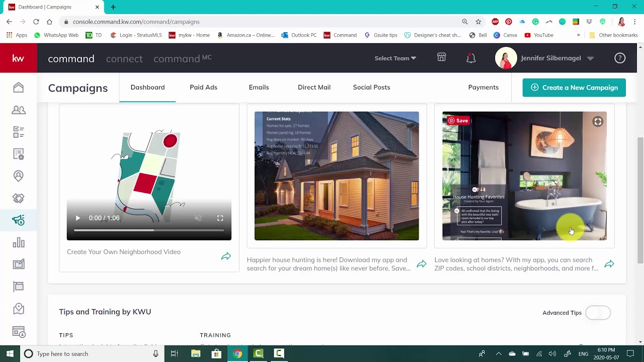Click Create a New Campaign button

(x=574, y=87)
